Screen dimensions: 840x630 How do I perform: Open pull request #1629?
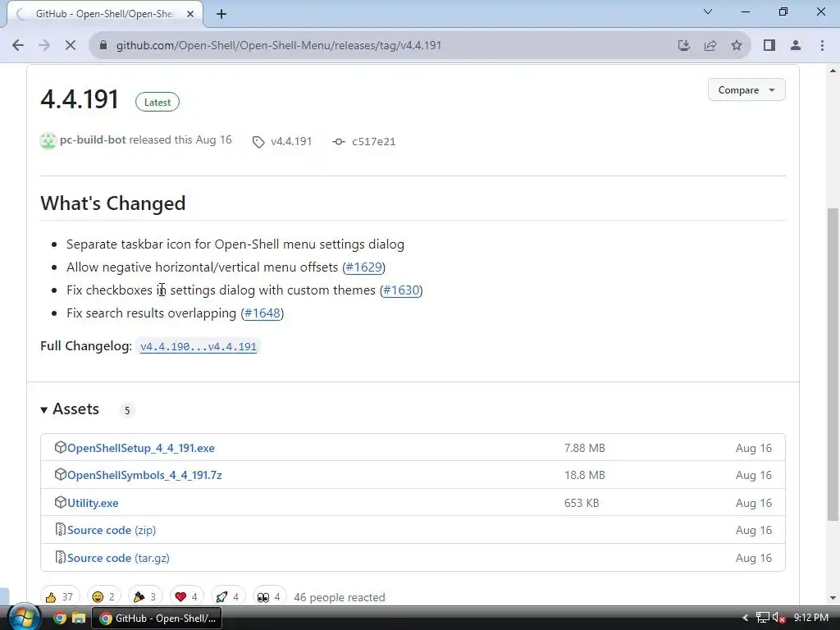(363, 267)
